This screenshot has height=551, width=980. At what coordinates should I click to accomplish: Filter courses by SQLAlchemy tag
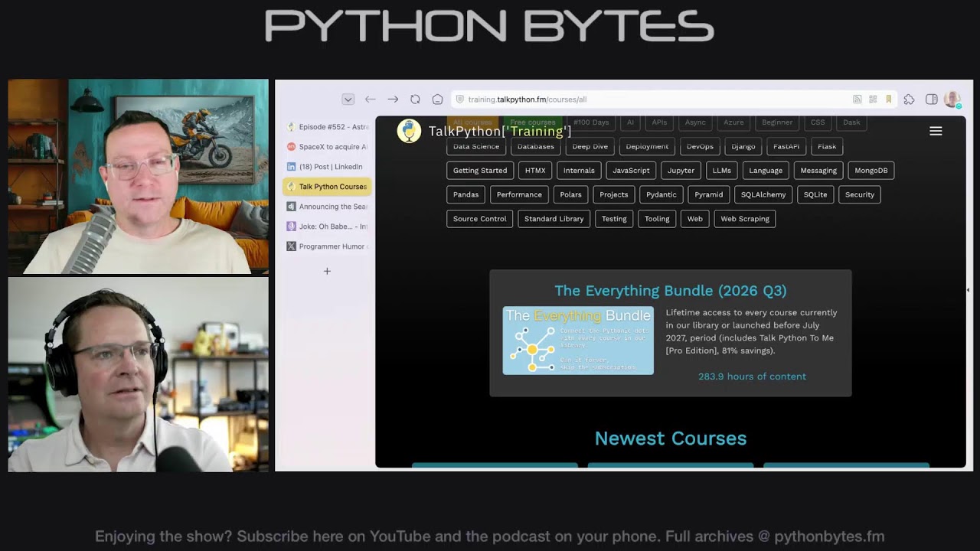(x=763, y=194)
